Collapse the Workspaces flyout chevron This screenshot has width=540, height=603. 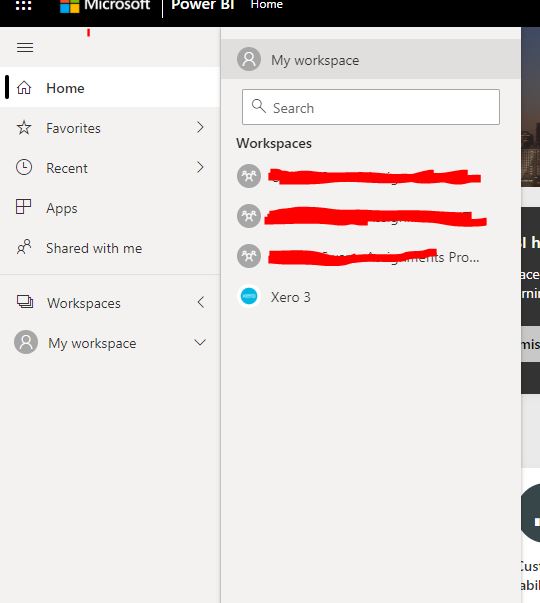(200, 302)
